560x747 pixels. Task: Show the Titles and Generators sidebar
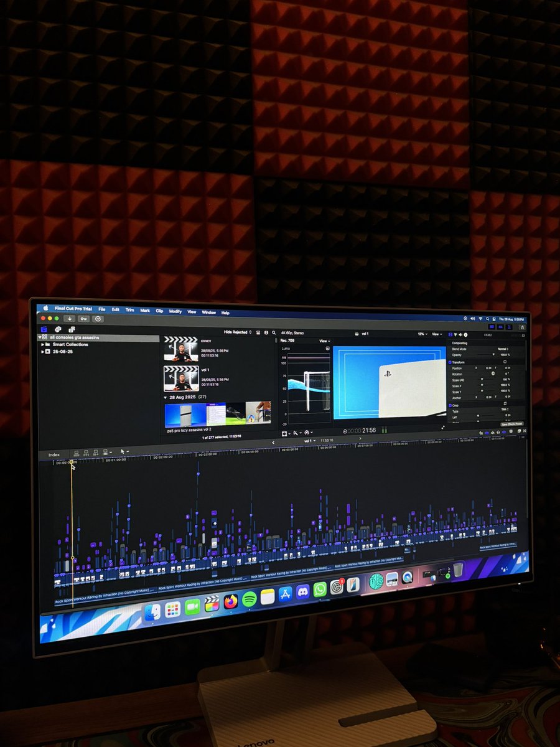point(72,329)
